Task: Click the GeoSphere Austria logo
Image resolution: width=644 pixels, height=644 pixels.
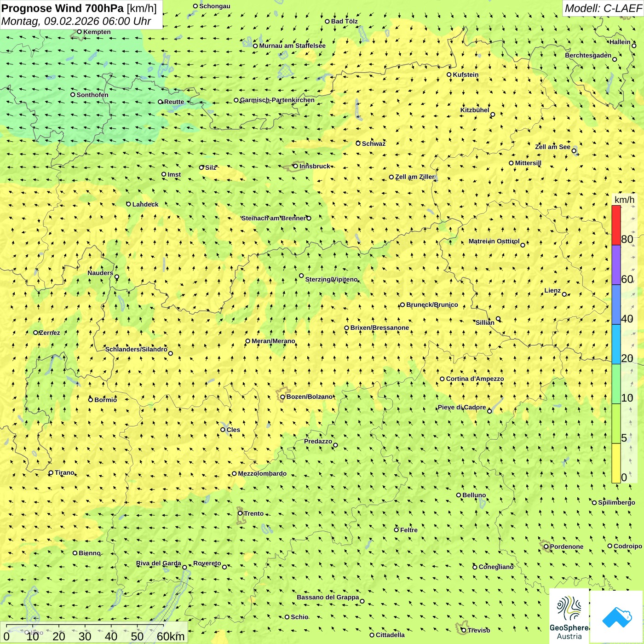Action: pos(569,616)
